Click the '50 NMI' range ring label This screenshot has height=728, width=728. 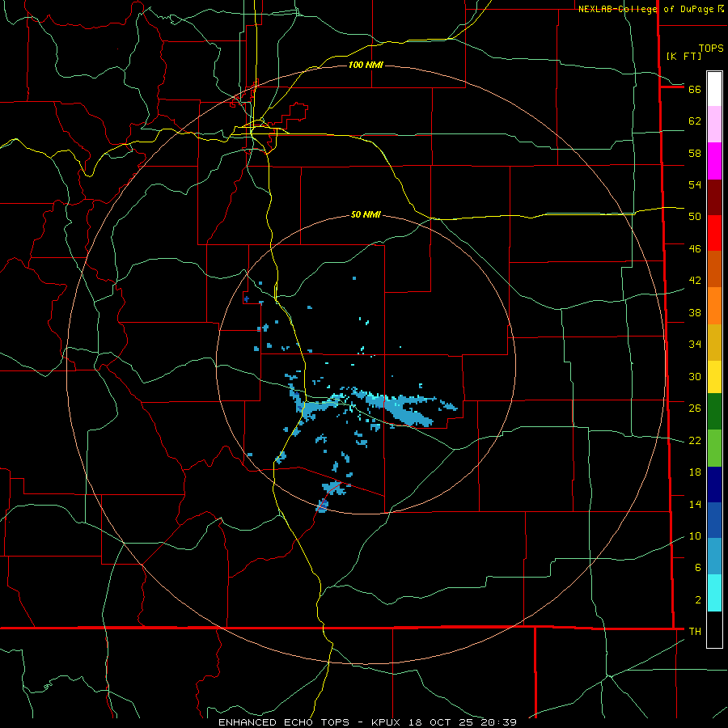[366, 214]
